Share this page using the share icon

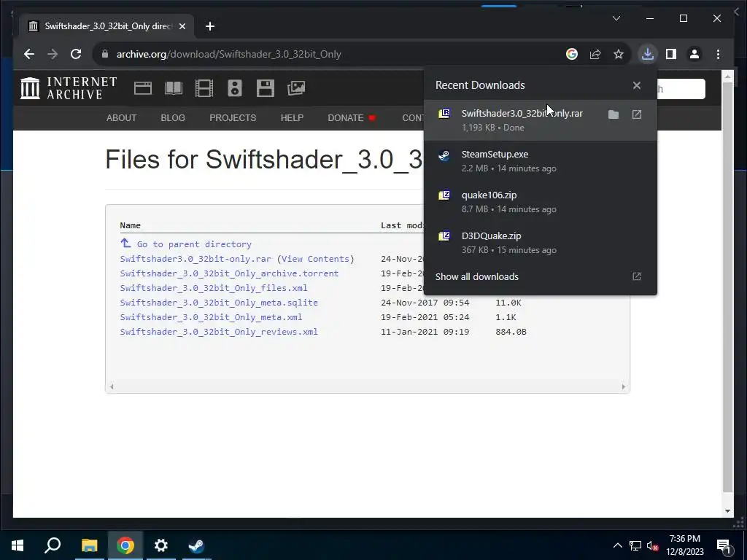(x=595, y=54)
